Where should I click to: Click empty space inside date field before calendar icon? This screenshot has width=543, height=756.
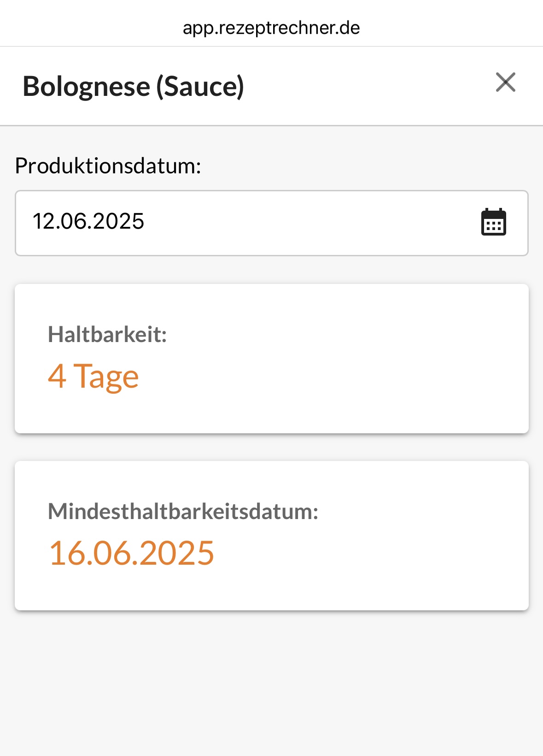(313, 223)
